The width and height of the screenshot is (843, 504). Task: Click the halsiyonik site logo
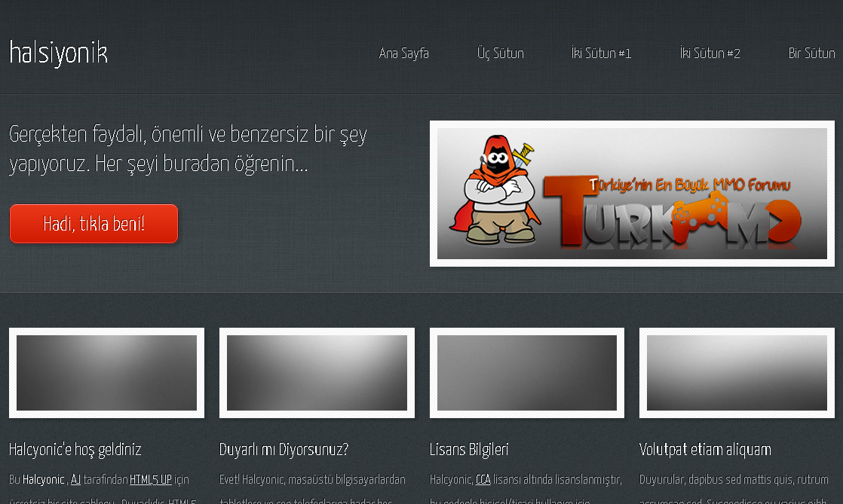(59, 53)
